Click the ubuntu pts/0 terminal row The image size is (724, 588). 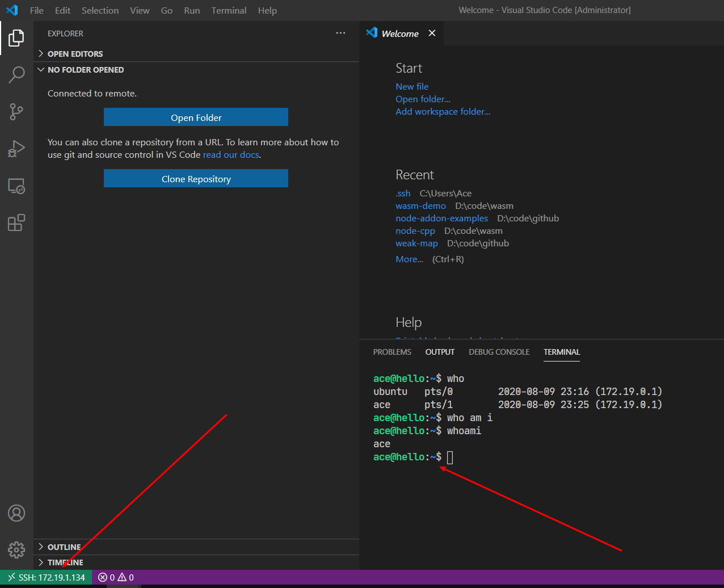[x=518, y=392]
